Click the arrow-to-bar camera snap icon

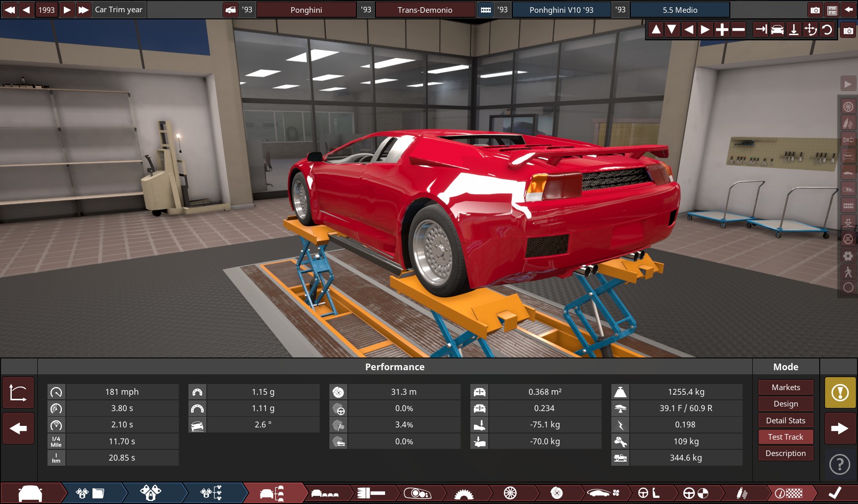[x=761, y=30]
